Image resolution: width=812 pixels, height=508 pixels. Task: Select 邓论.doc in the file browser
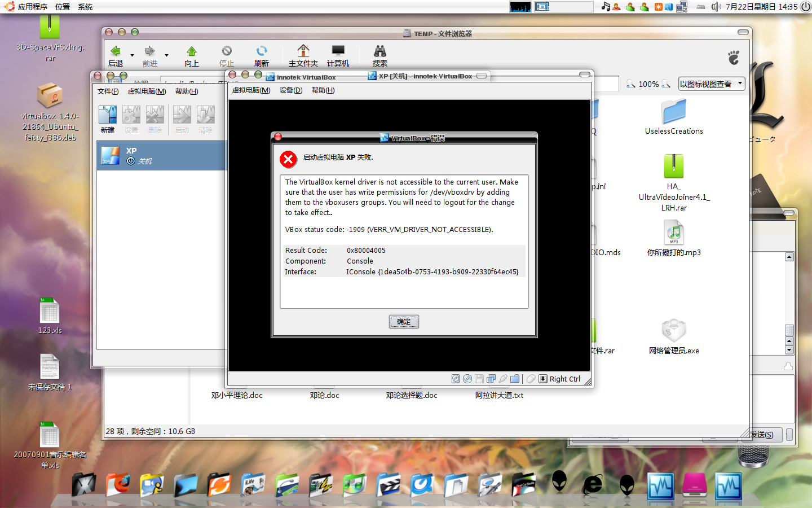pyautogui.click(x=325, y=396)
